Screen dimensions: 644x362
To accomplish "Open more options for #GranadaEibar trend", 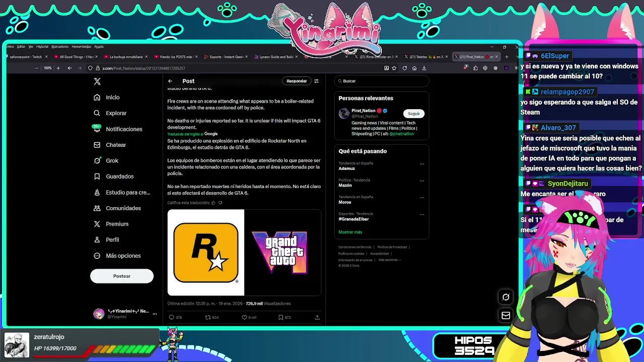I will [x=422, y=214].
